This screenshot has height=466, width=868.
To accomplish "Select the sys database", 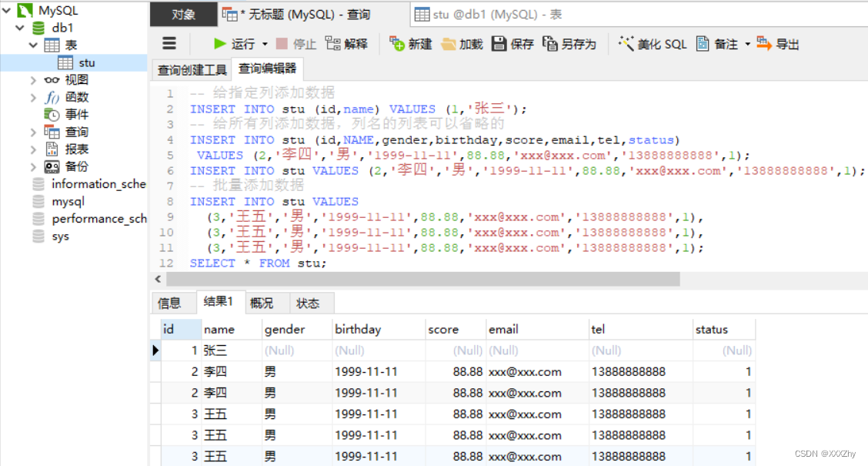I will click(x=60, y=236).
